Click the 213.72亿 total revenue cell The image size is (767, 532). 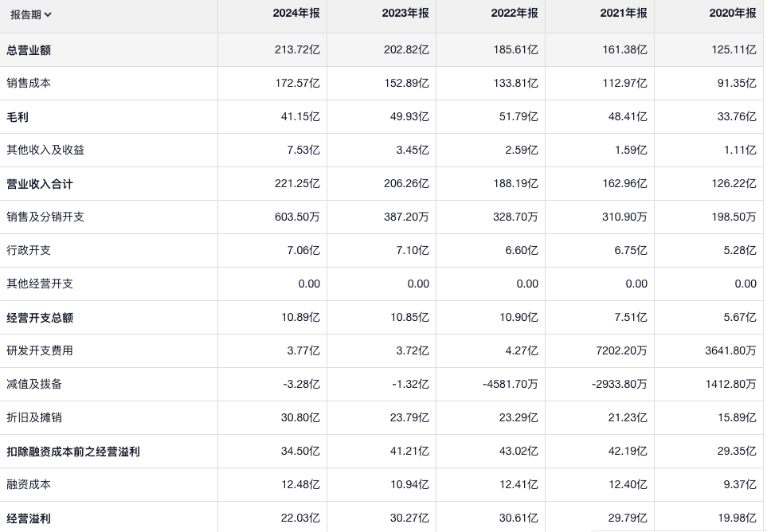pos(297,50)
